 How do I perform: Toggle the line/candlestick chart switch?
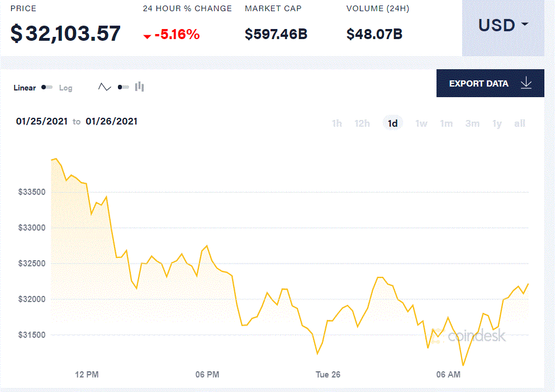point(123,87)
